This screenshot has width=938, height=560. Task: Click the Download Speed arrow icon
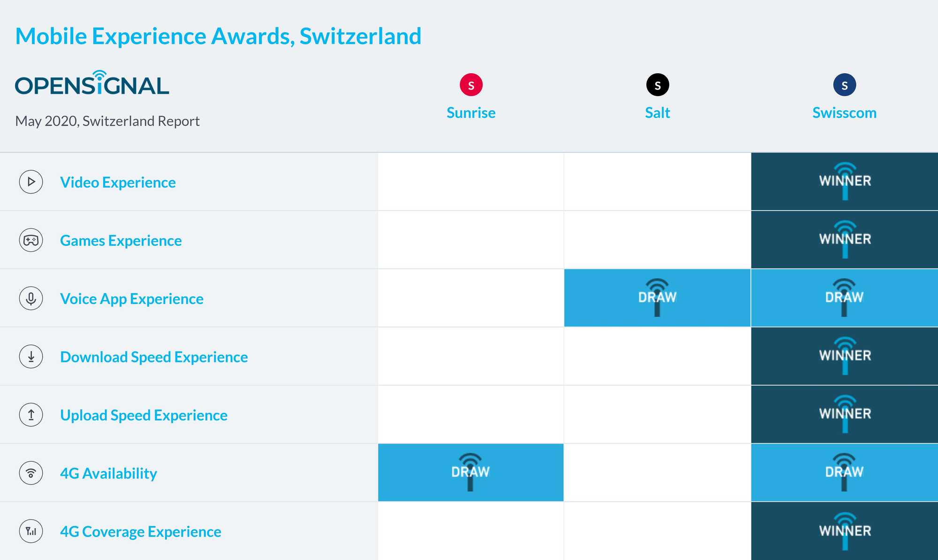(x=31, y=356)
